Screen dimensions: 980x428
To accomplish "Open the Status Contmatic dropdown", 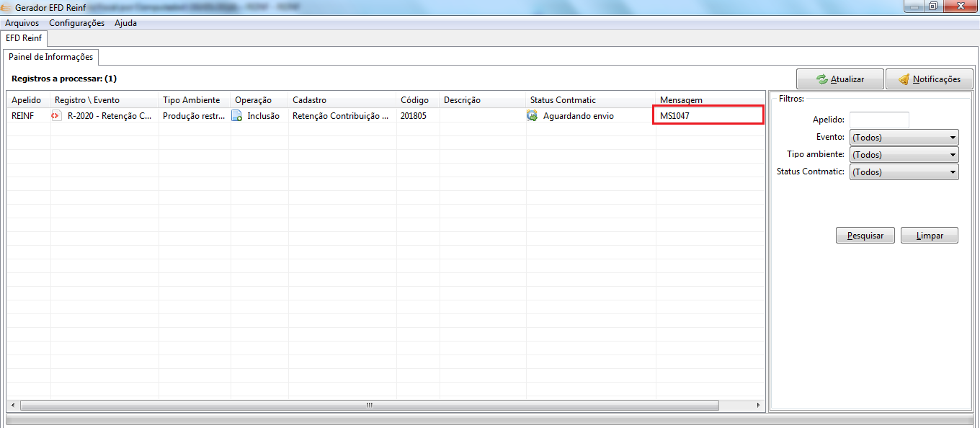I will [904, 171].
